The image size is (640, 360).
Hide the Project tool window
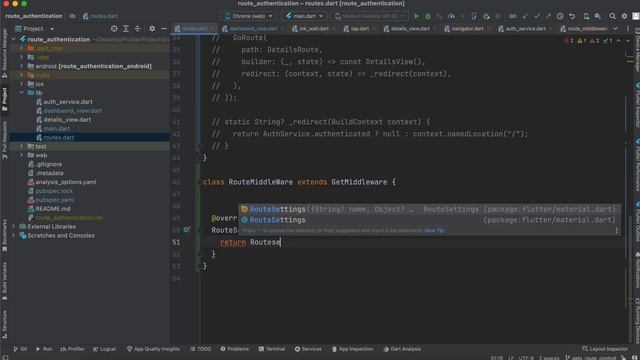click(x=164, y=29)
